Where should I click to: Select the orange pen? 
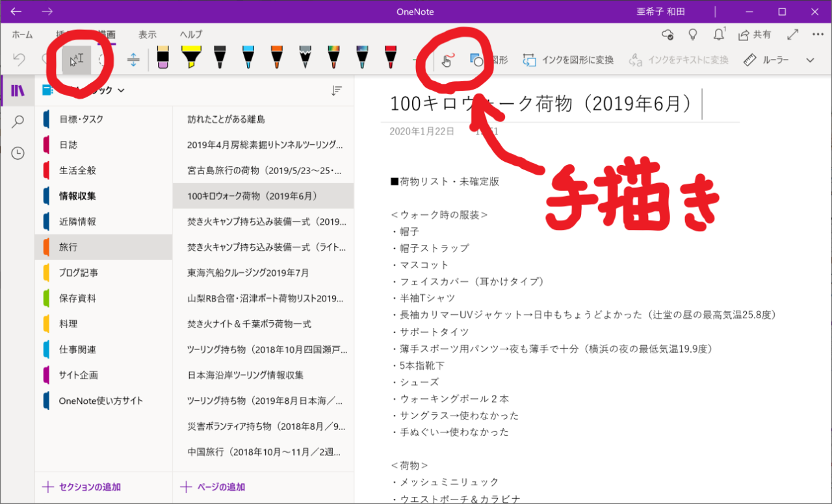tap(276, 57)
